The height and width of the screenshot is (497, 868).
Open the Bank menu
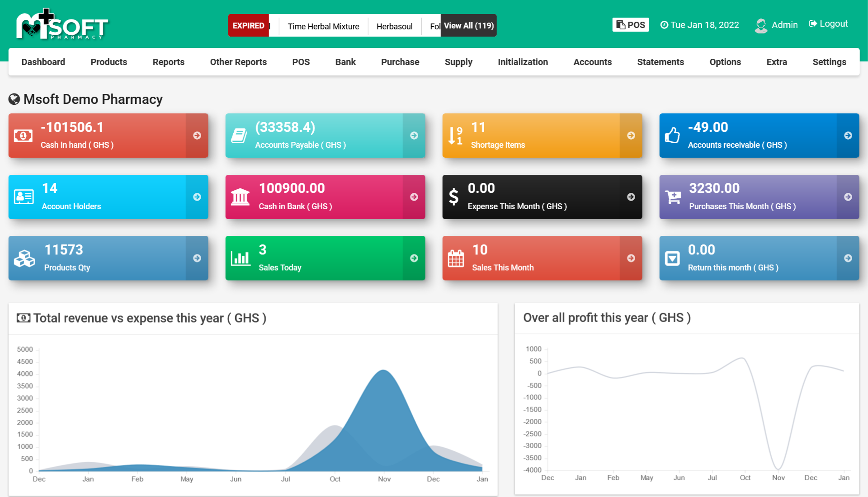345,62
